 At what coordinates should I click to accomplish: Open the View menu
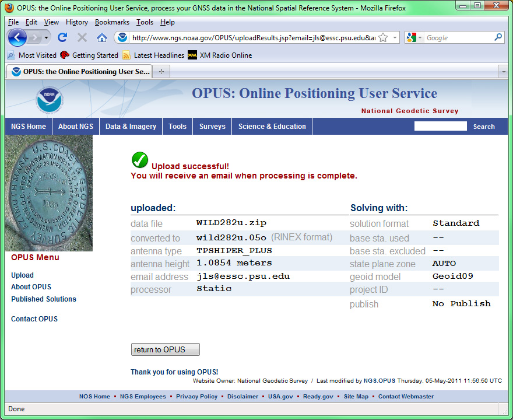click(x=51, y=22)
